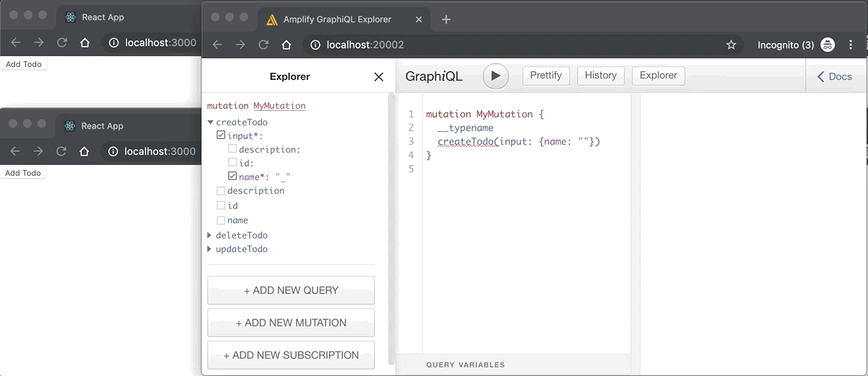The width and height of the screenshot is (868, 376).
Task: Close the Explorer panel with the X icon
Action: [379, 77]
